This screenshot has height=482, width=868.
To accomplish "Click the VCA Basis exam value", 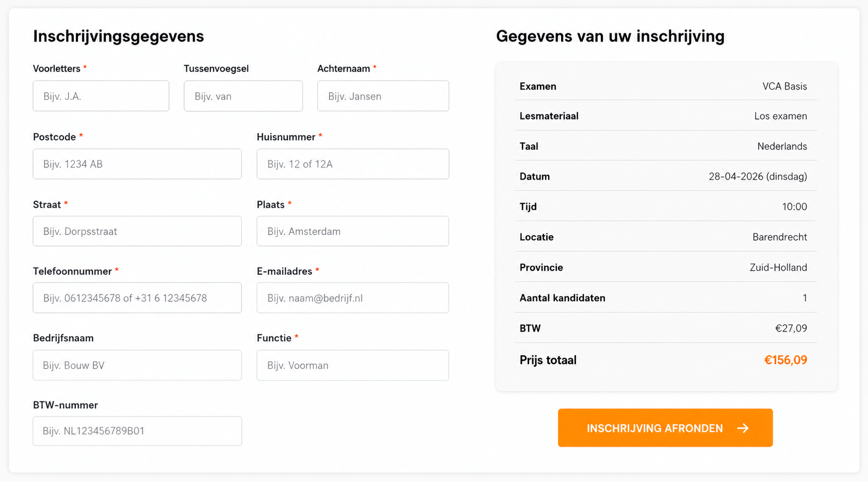I will point(784,86).
